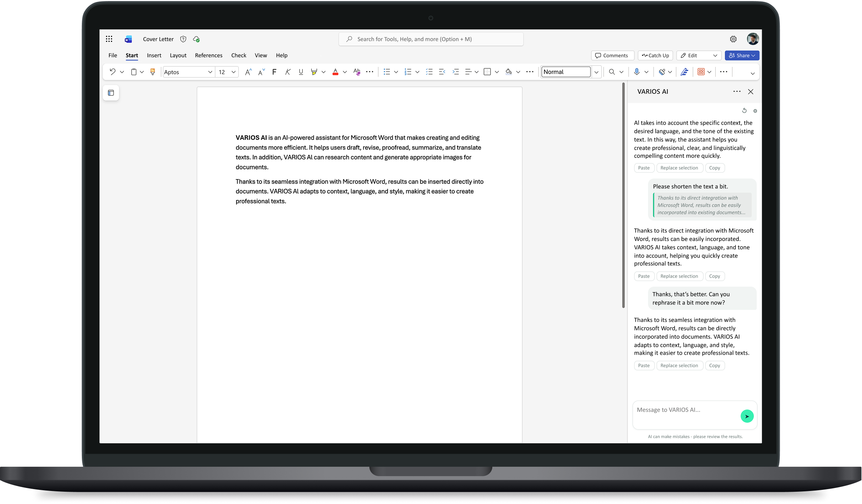Click the cloud save status icon
This screenshot has height=504, width=862.
coord(196,39)
